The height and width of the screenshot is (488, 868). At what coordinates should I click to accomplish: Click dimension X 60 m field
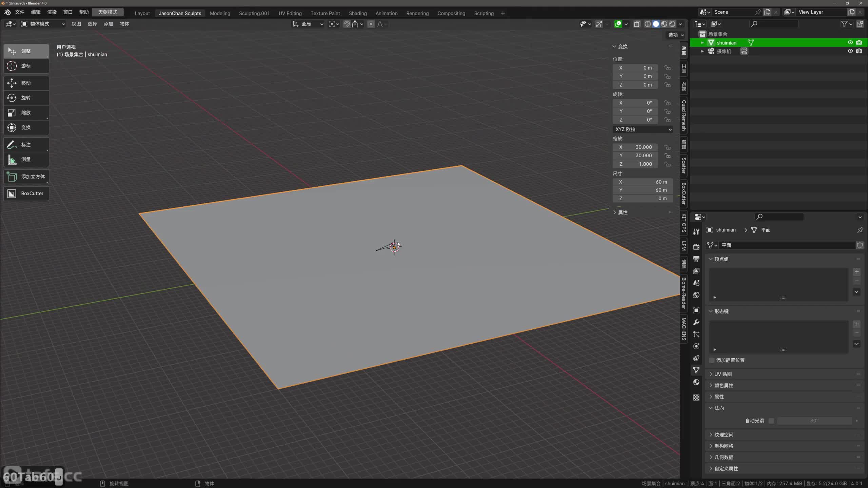tap(643, 182)
